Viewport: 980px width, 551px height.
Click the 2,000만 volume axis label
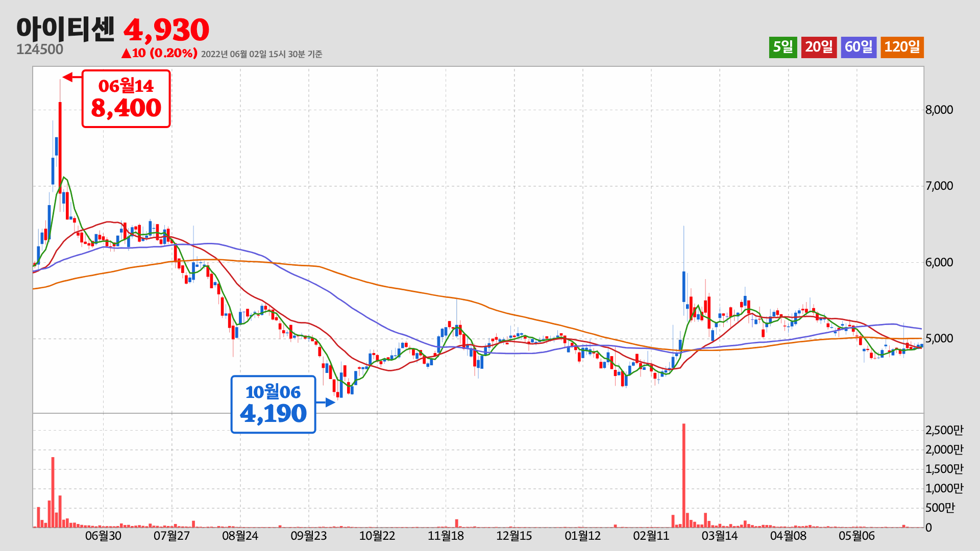coord(944,450)
